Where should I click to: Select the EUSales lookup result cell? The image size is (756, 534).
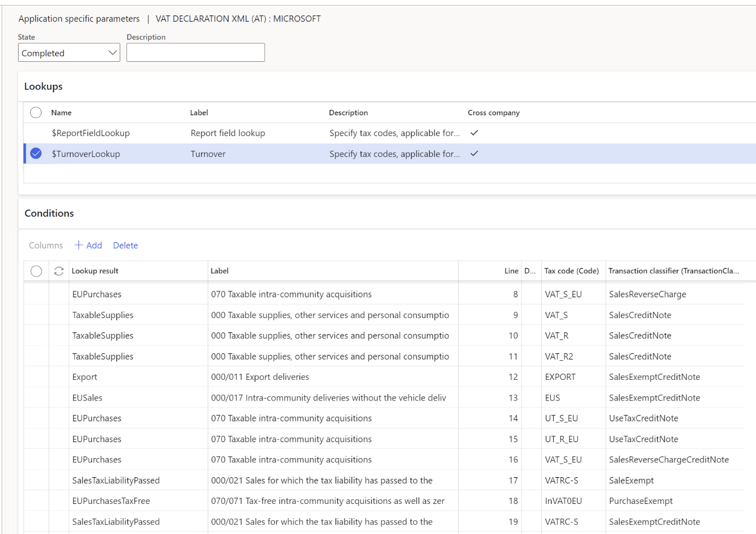click(x=87, y=398)
